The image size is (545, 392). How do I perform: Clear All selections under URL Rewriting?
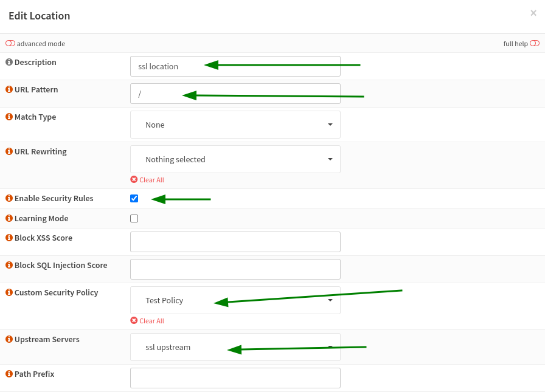point(147,179)
